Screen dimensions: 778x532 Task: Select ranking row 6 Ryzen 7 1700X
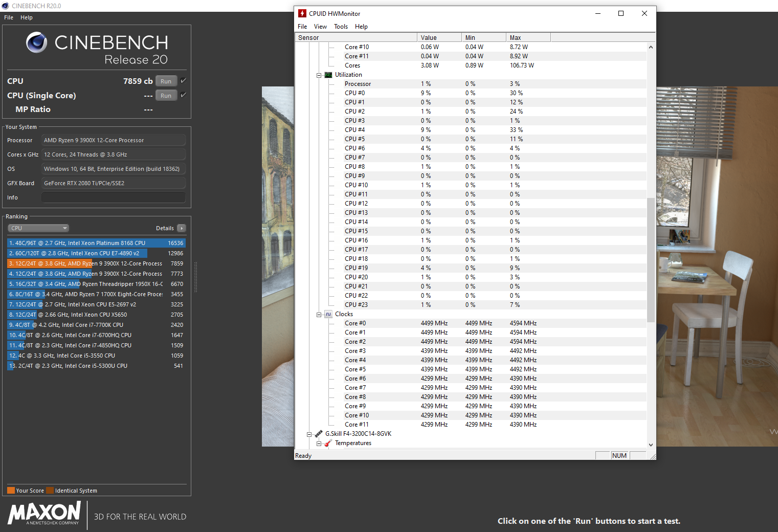96,294
